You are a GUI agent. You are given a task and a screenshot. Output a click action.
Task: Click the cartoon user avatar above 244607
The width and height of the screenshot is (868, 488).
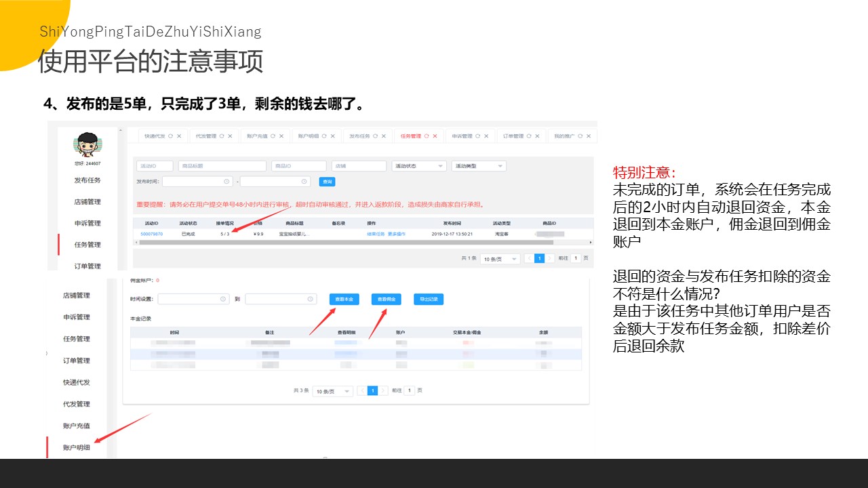[86, 145]
